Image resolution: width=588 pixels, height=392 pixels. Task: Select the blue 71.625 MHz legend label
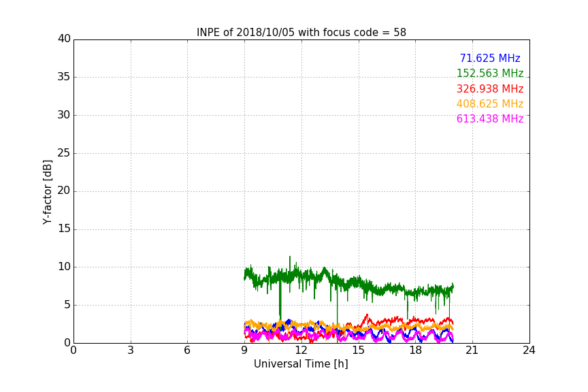490,58
